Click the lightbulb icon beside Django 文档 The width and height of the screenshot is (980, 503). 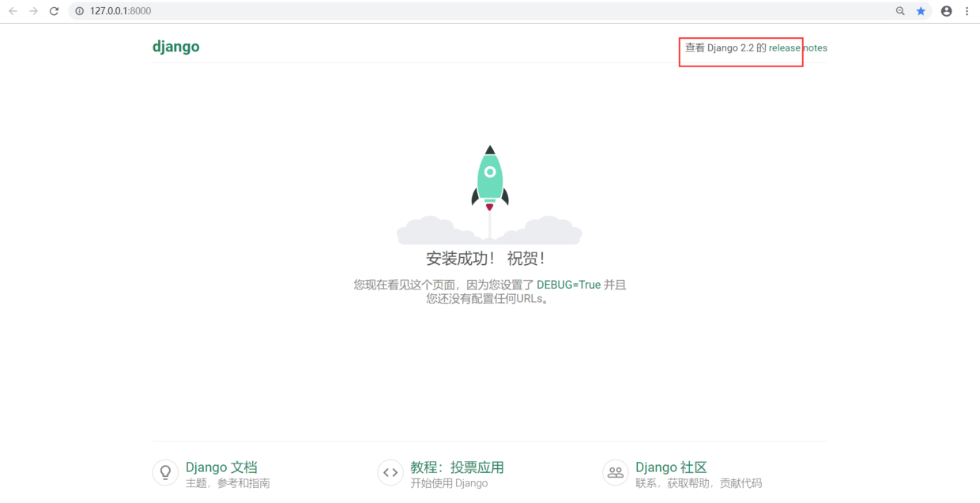(165, 472)
